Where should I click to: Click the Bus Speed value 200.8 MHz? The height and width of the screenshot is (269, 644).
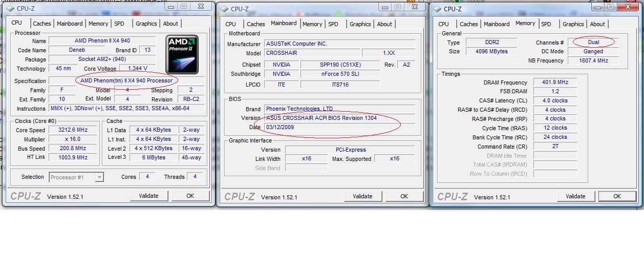[x=73, y=149]
